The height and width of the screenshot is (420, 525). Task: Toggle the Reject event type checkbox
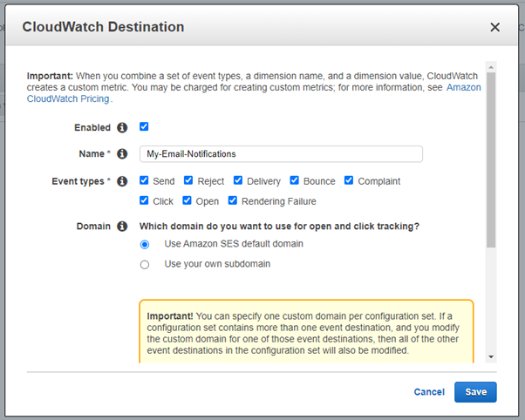[x=188, y=181]
